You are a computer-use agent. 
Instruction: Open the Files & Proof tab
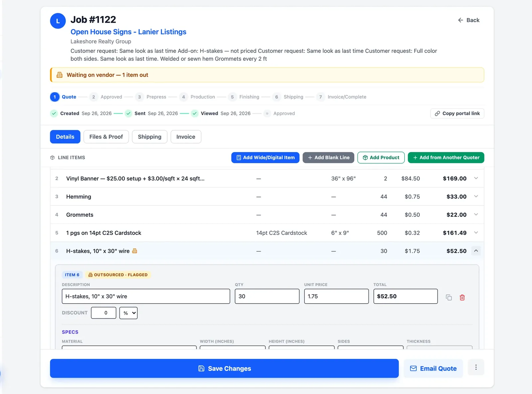pos(106,137)
